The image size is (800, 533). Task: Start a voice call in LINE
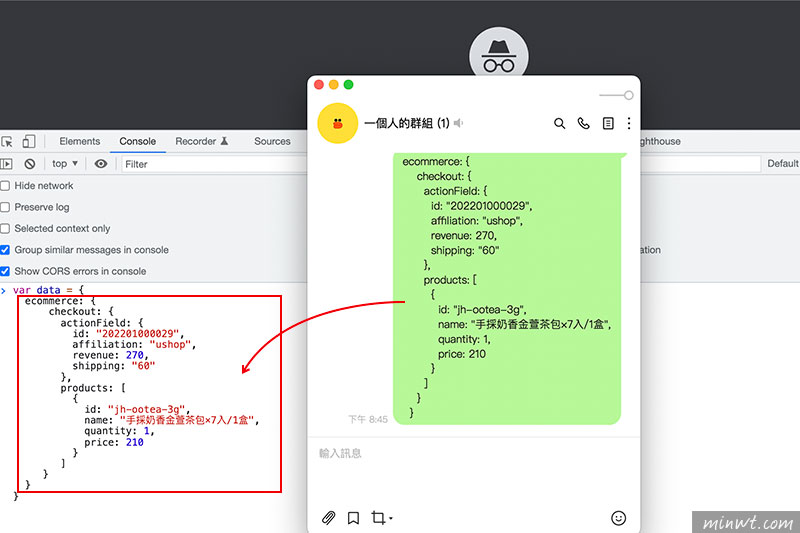coord(583,123)
